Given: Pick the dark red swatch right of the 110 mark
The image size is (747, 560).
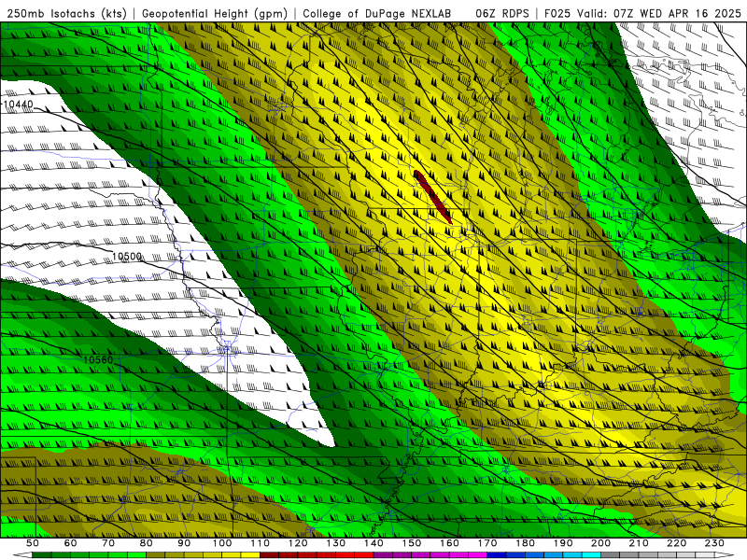Looking at the screenshot, I should (x=270, y=555).
